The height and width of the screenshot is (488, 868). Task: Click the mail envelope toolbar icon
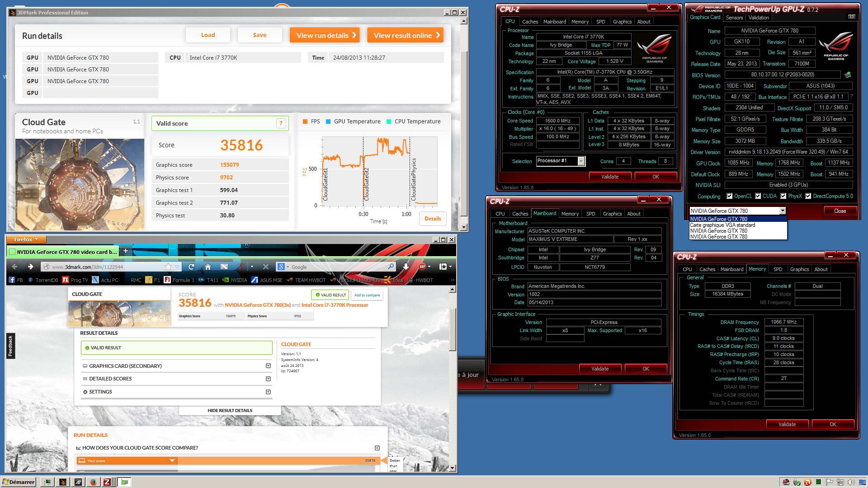(x=224, y=267)
